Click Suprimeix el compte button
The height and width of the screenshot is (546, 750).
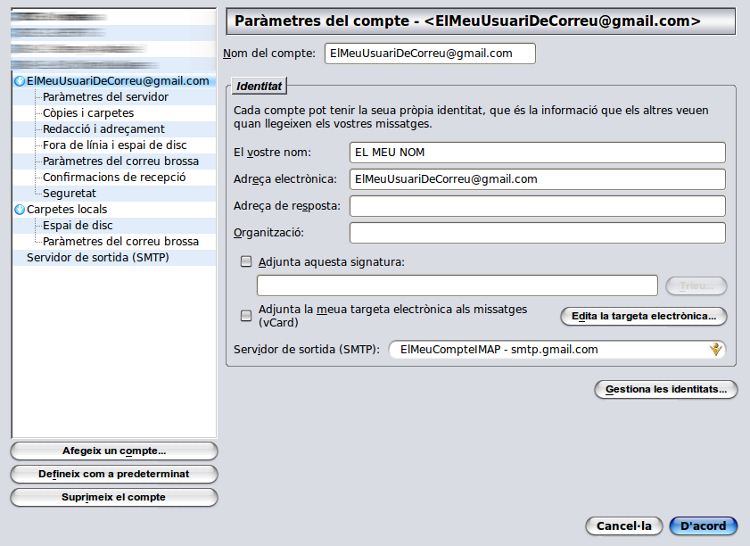(x=114, y=497)
